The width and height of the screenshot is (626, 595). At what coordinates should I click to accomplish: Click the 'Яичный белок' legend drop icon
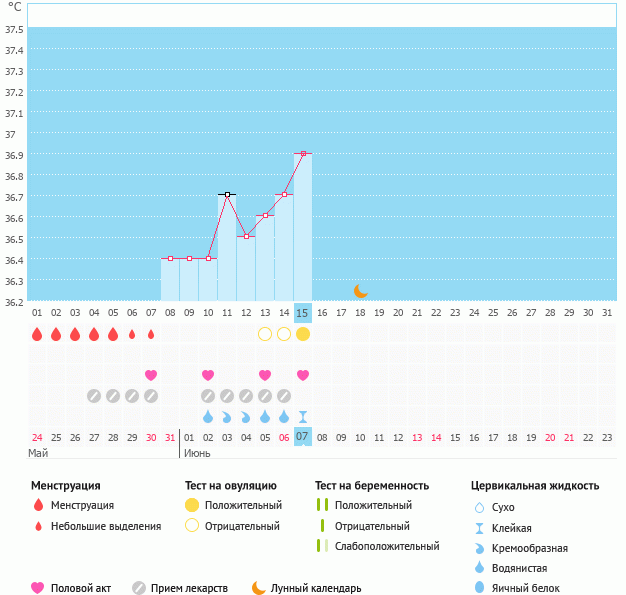479,588
